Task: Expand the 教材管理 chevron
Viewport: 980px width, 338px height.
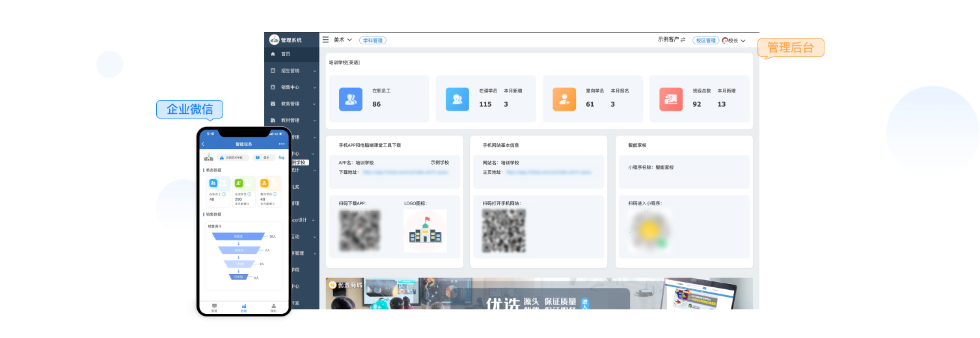Action: click(x=314, y=120)
